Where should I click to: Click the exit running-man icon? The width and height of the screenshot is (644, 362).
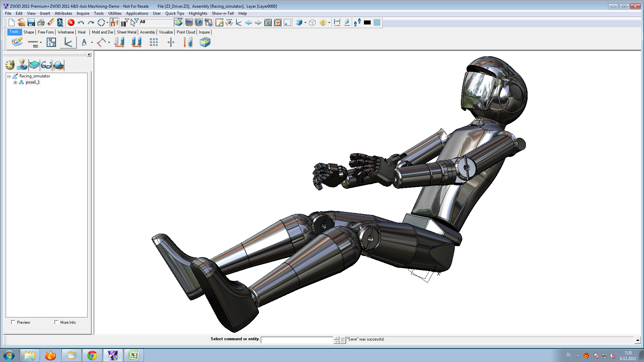coord(60,22)
